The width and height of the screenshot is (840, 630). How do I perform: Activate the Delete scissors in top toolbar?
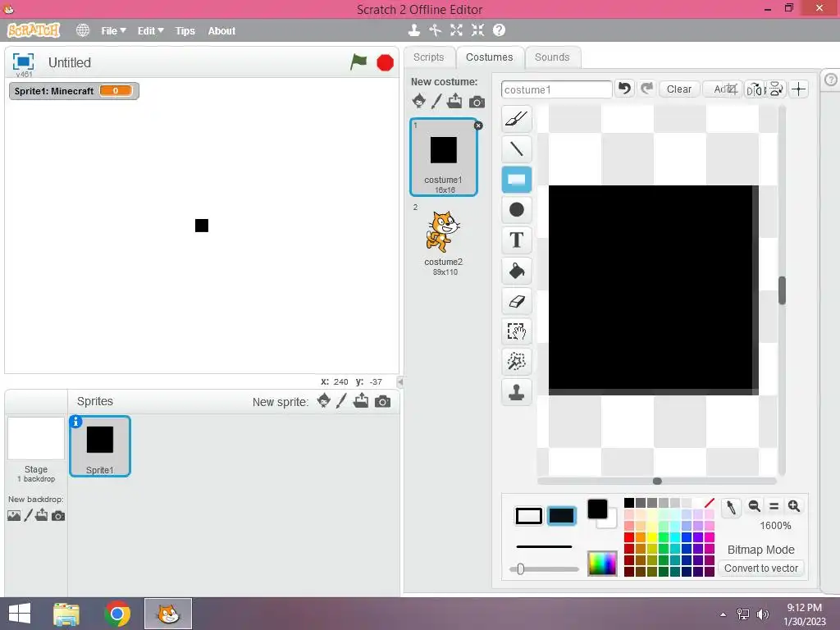coord(435,30)
